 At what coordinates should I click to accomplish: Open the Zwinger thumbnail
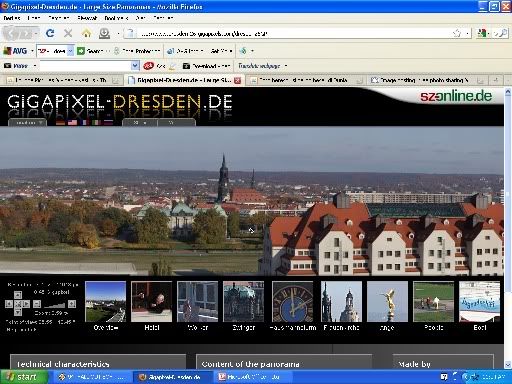pyautogui.click(x=244, y=301)
